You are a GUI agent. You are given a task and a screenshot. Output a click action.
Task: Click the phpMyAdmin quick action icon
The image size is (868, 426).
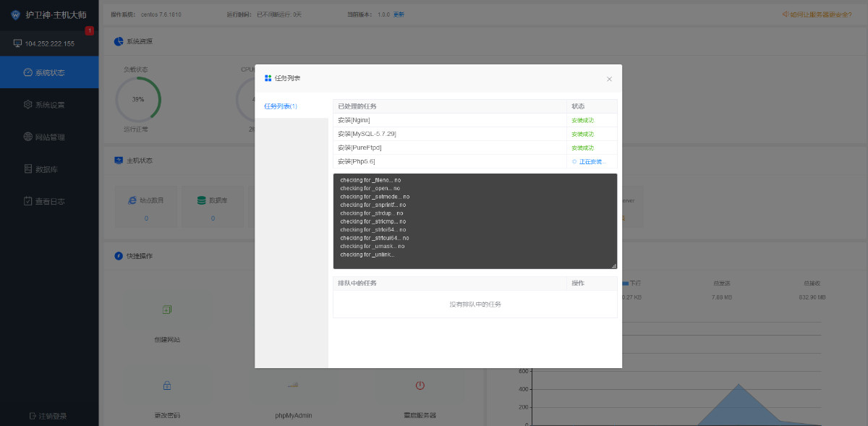(293, 385)
